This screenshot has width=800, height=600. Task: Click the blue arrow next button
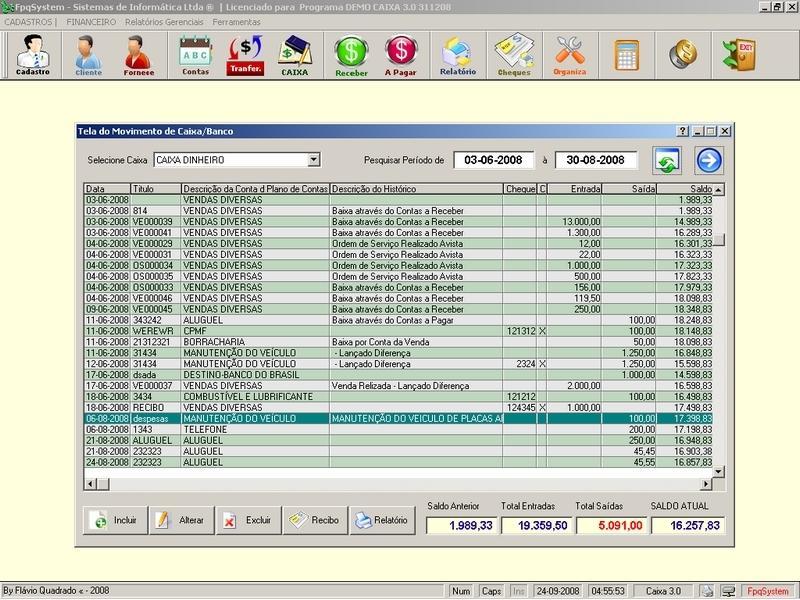click(x=710, y=160)
